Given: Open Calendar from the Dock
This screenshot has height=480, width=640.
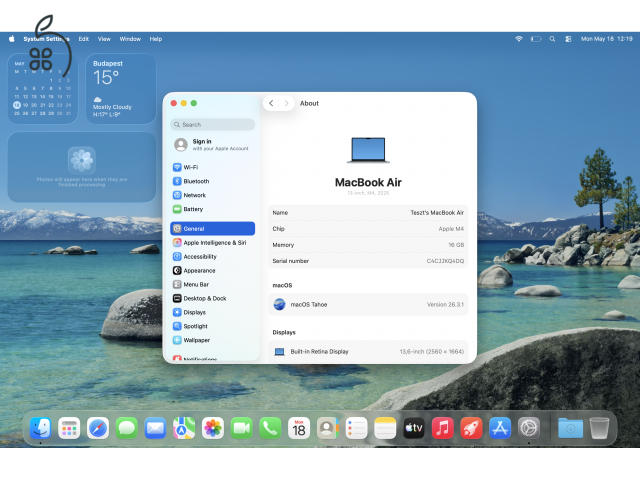Looking at the screenshot, I should click(x=299, y=428).
